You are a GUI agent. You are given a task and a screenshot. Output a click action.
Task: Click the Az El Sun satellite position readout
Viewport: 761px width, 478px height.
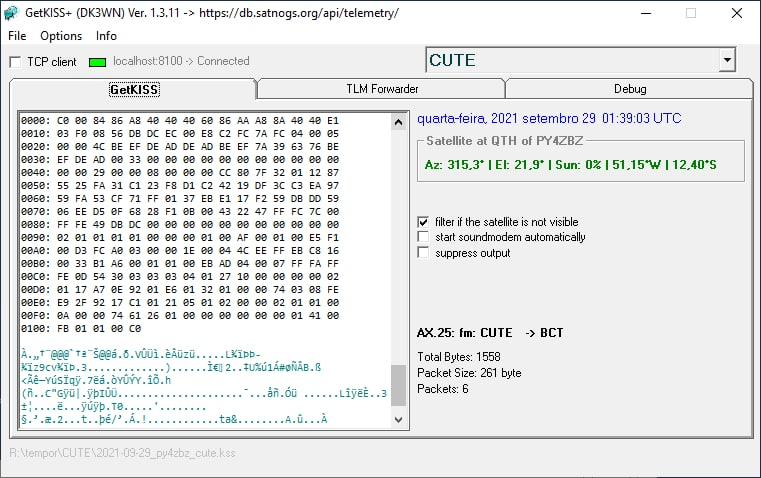[570, 165]
